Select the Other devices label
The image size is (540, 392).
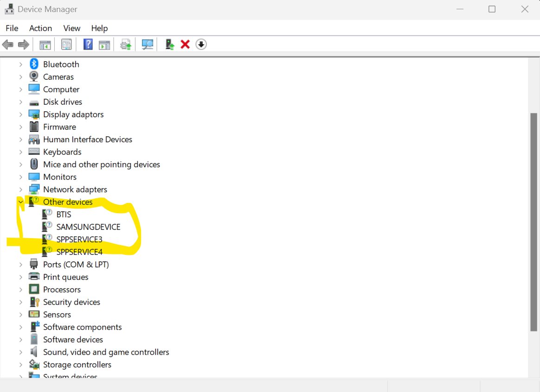pyautogui.click(x=68, y=202)
